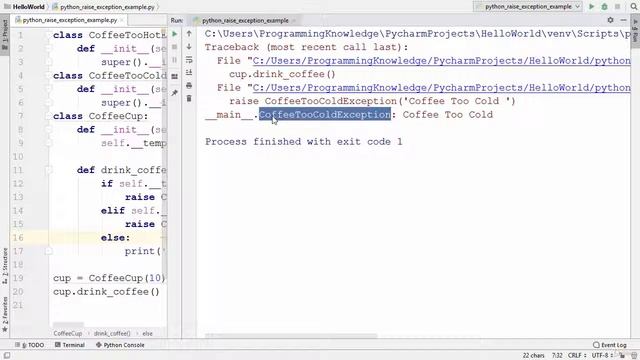
Task: Toggle soft-wrap in the Run console
Action: [189, 60]
